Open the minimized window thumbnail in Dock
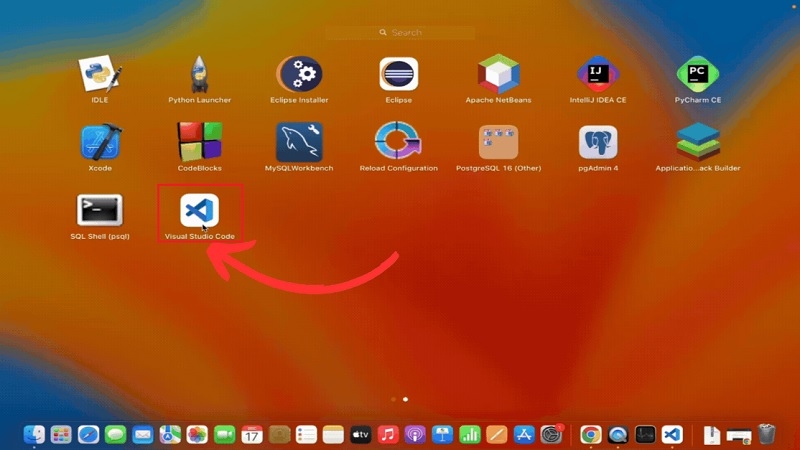This screenshot has width=800, height=450. coord(739,436)
